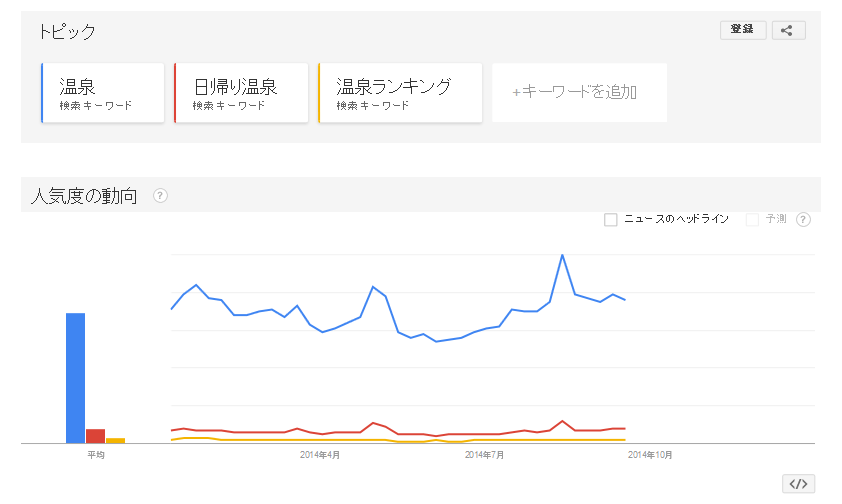This screenshot has height=504, width=842.
Task: Click help icon next to 予測
Action: pos(803,219)
